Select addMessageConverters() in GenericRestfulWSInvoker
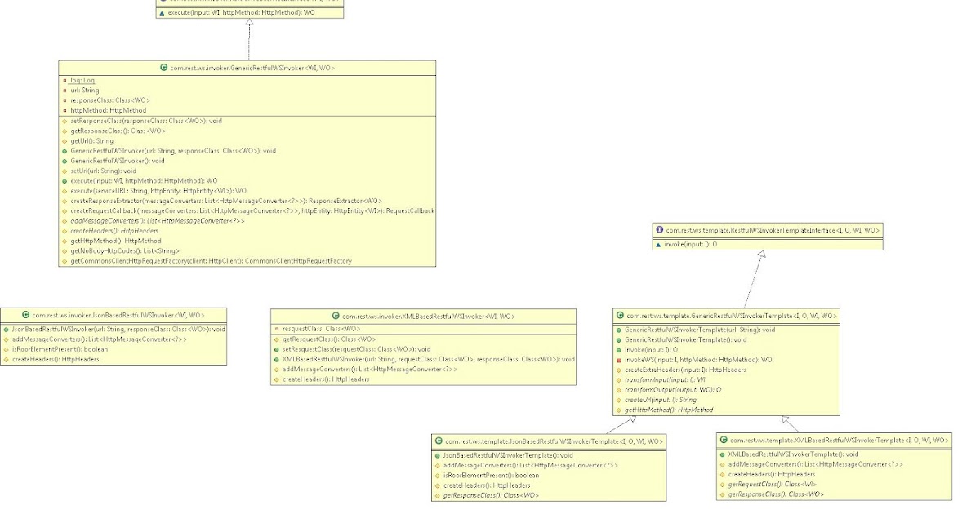Image resolution: width=980 pixels, height=514 pixels. (158, 220)
